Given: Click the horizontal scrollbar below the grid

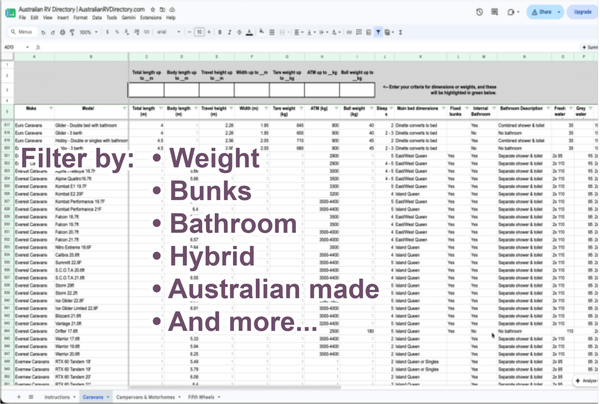Looking at the screenshot, I should (234, 388).
